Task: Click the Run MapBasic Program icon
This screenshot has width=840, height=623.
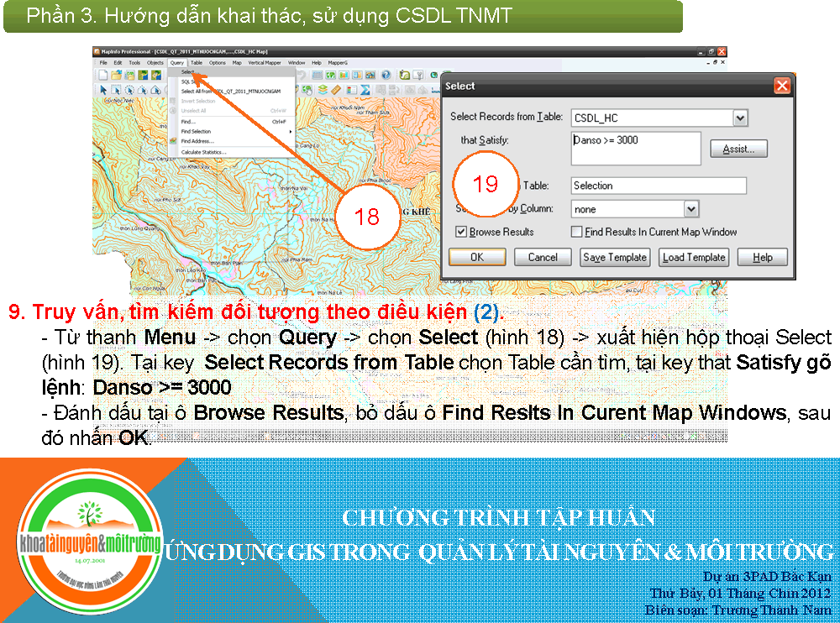Action: point(405,75)
